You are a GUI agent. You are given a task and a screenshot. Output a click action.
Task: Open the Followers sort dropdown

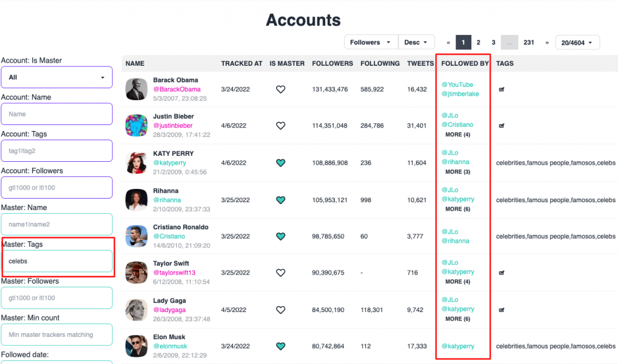371,42
